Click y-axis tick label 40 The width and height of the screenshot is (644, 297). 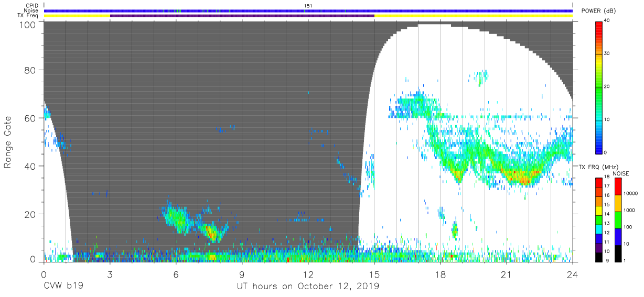30,166
